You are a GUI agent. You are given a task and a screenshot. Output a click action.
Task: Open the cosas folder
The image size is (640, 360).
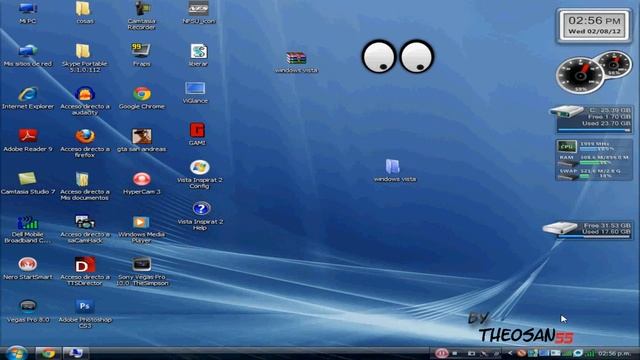84,13
